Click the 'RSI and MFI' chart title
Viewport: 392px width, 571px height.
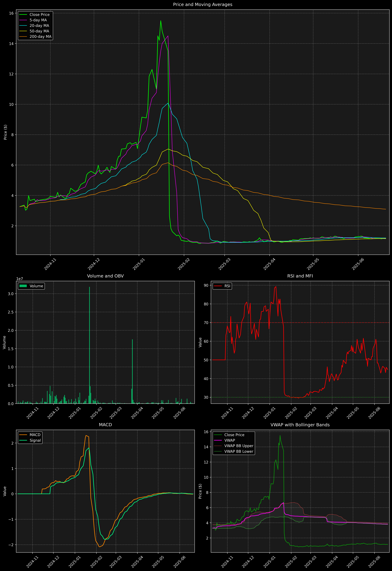pyautogui.click(x=300, y=276)
